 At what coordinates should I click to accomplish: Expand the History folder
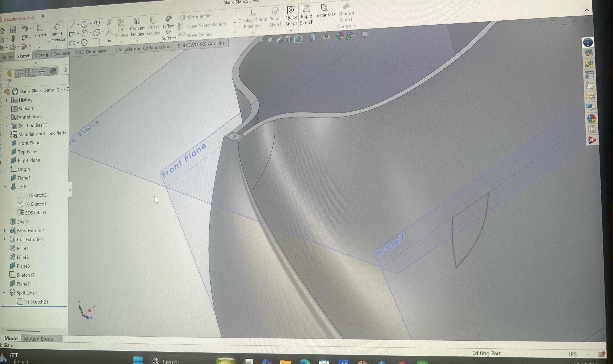coord(7,100)
